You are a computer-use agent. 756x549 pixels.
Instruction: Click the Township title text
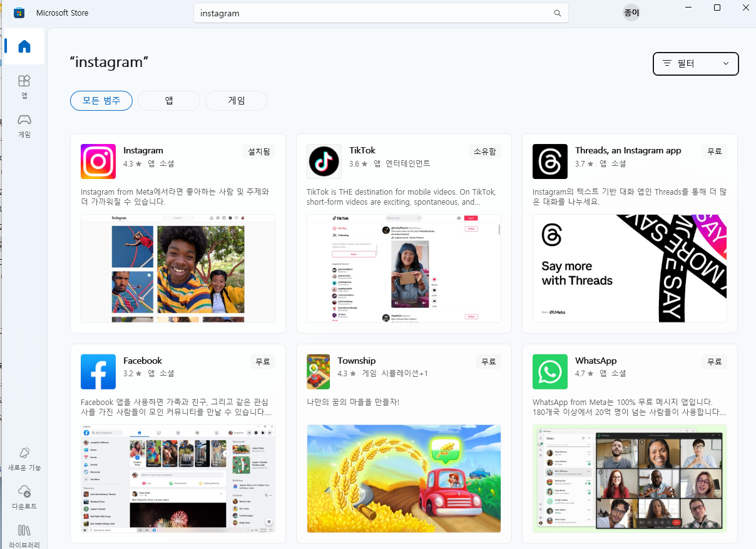[x=357, y=361]
